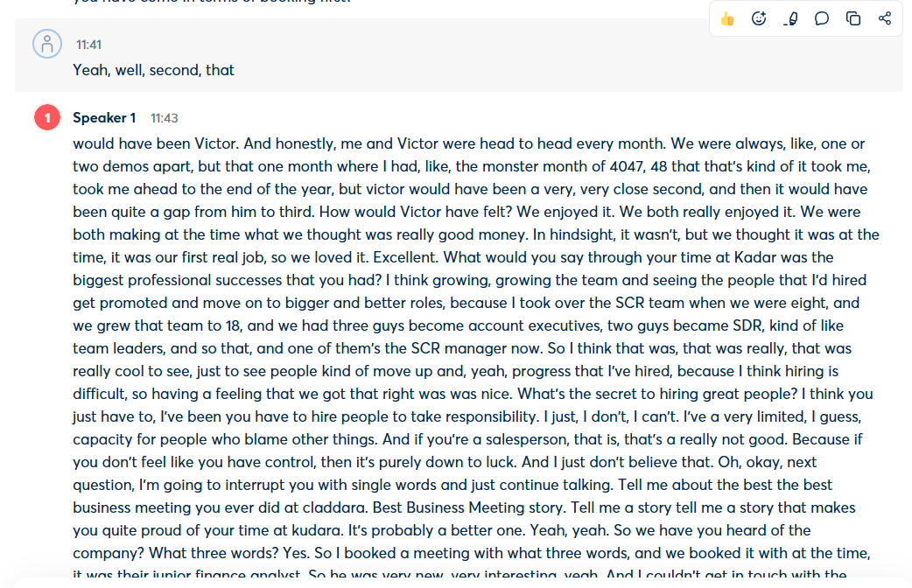Viewport: 912px width, 588px height.
Task: Click the text "Yeah, well, second, that"
Action: pyautogui.click(x=153, y=70)
